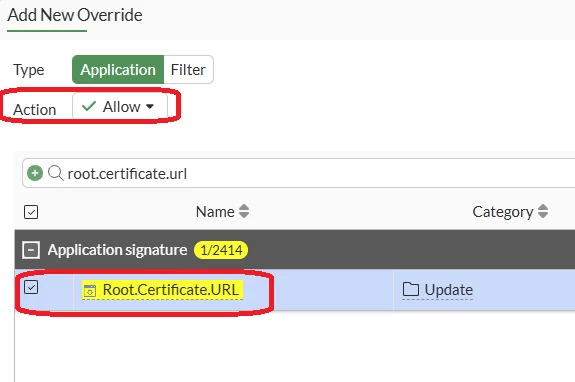Click the Root.Certificate.URL signature name
Image resolution: width=575 pixels, height=382 pixels.
click(171, 290)
